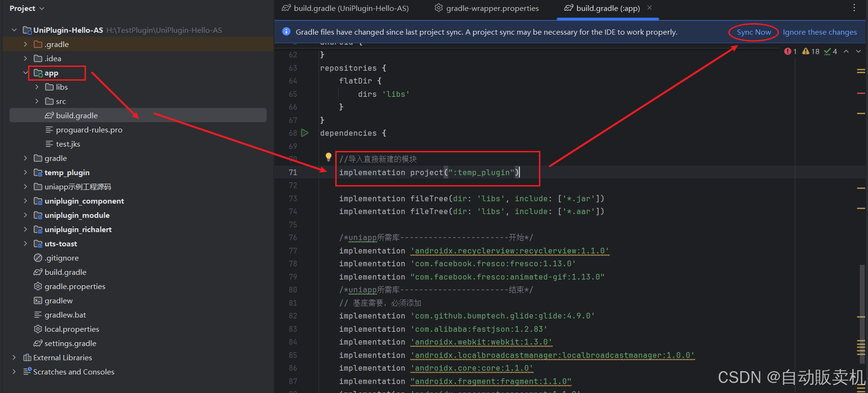Screen dimensions: 868x393
Task: Expand Scratches and Consoles node
Action: pos(14,372)
